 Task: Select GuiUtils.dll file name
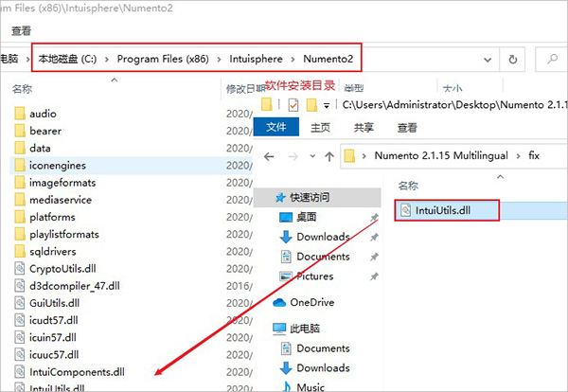pos(54,303)
